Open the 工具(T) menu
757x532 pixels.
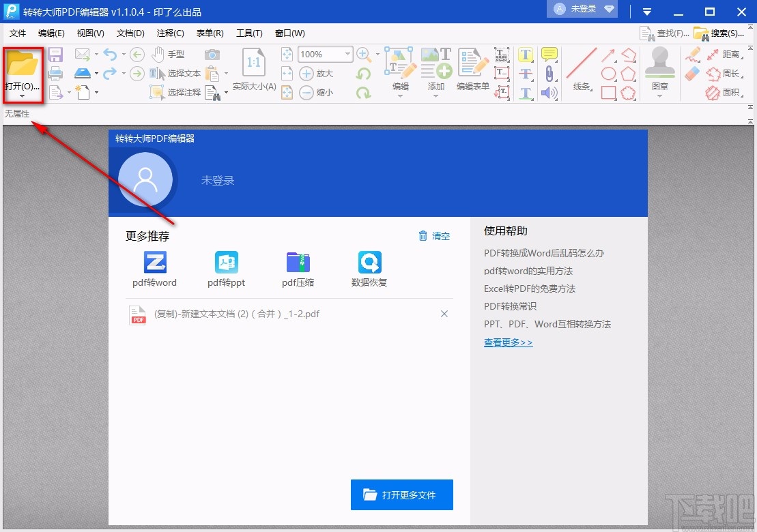249,33
